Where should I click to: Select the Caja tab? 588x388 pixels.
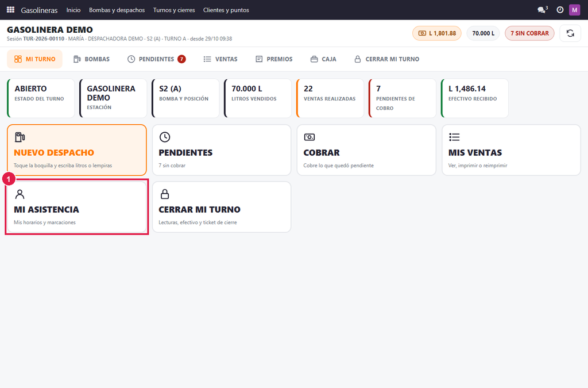[x=323, y=59]
